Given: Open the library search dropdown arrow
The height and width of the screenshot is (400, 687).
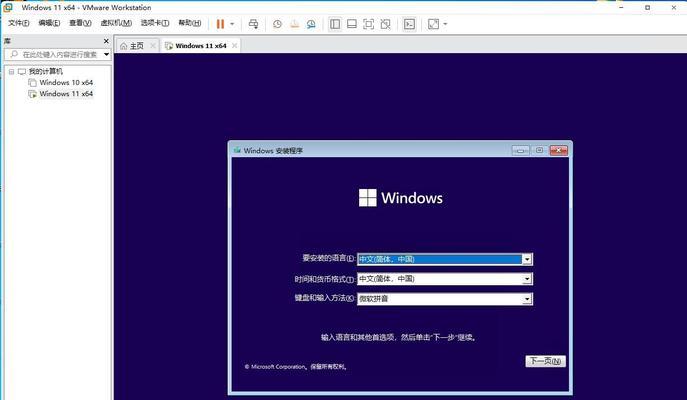Looking at the screenshot, I should tap(106, 54).
